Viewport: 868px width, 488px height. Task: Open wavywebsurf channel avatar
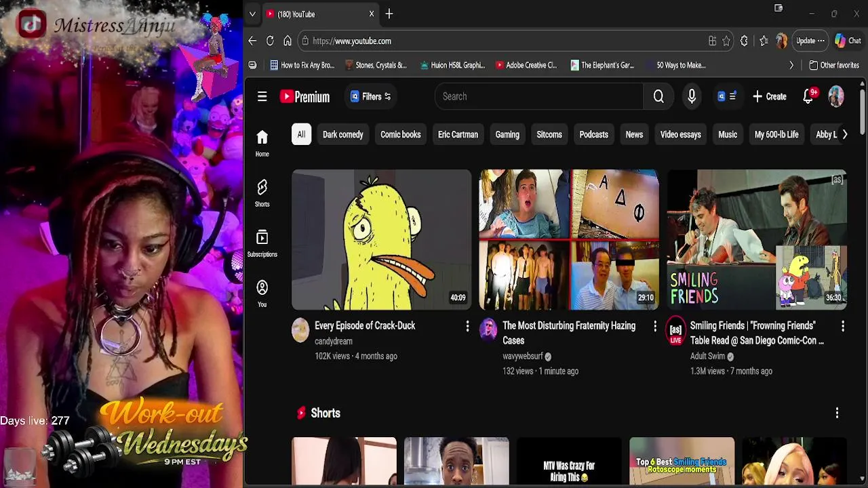tap(488, 331)
